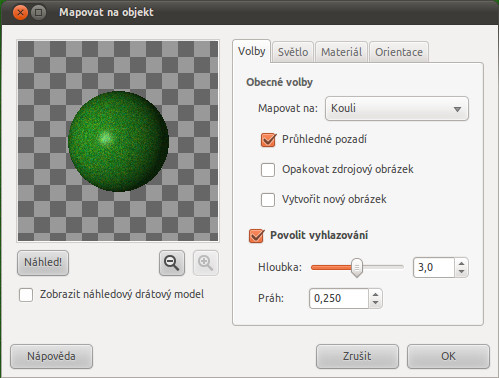Disable Povolit vyhlazování checkbox
The width and height of the screenshot is (499, 378).
[257, 236]
